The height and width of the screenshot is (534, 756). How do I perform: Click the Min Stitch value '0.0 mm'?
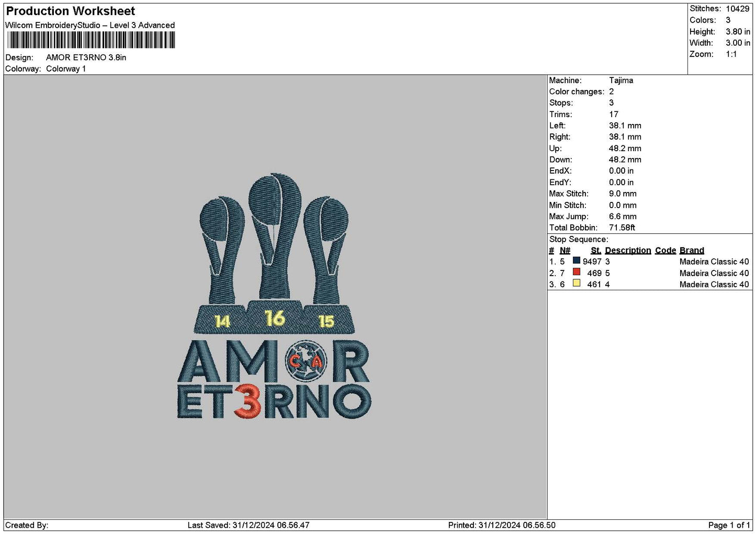click(x=623, y=206)
